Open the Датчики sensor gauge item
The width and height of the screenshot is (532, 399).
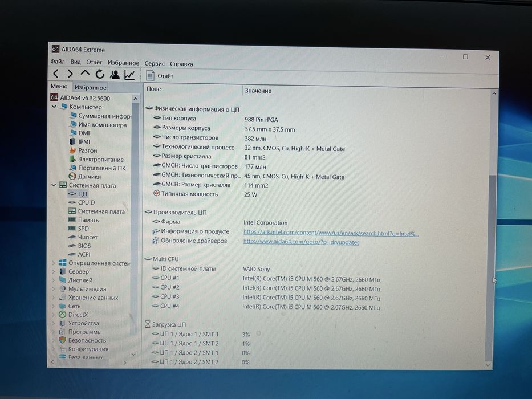tap(85, 177)
